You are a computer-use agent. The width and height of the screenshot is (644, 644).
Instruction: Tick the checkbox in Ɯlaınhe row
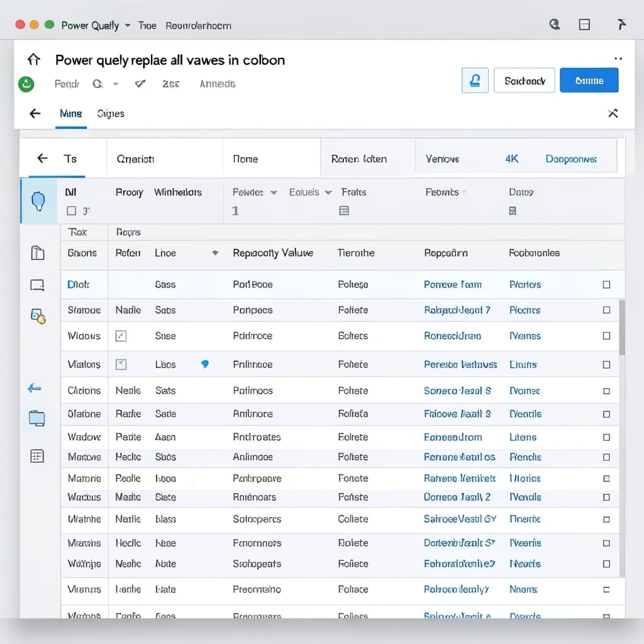(606, 519)
